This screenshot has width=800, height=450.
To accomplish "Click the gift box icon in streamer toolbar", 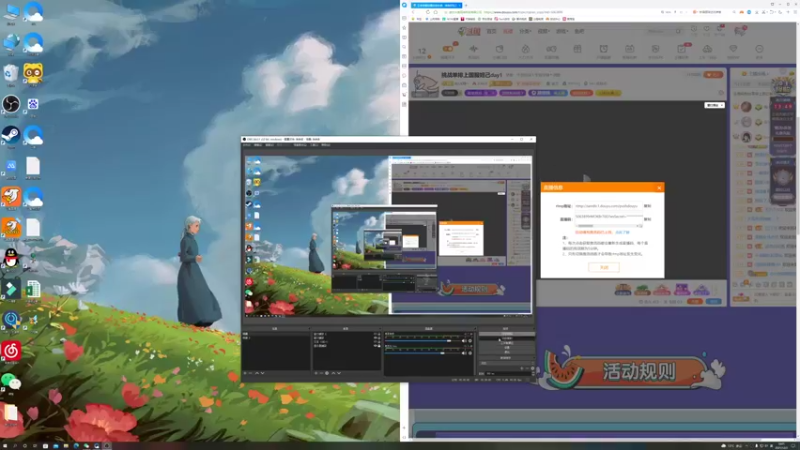I will coord(577,49).
